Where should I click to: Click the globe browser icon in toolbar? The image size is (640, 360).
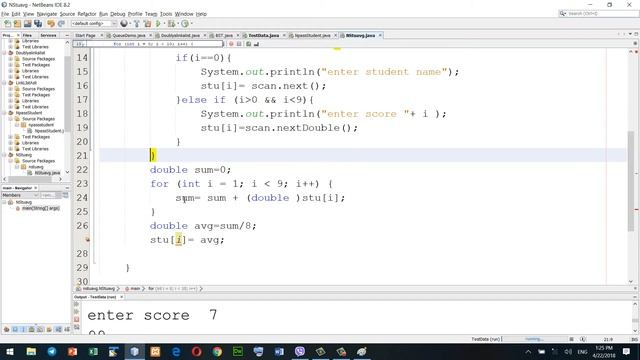tap(124, 24)
